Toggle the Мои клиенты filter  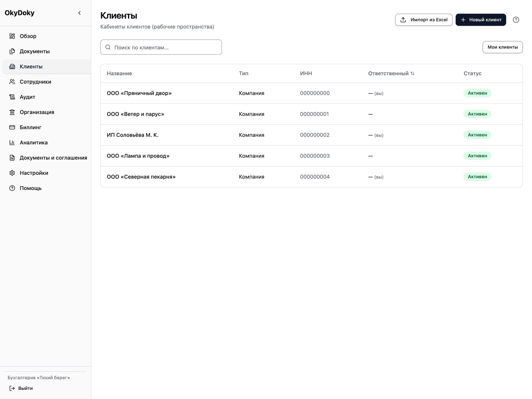(x=503, y=47)
